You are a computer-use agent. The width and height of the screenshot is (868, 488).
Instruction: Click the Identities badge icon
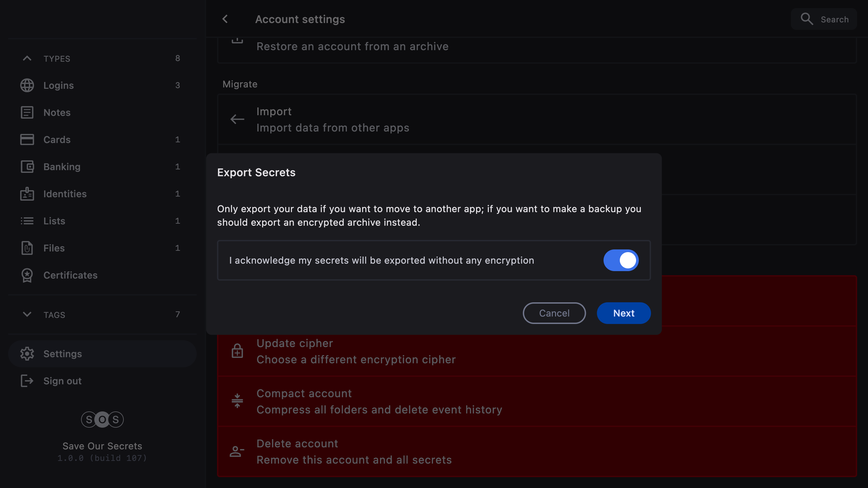coord(27,194)
